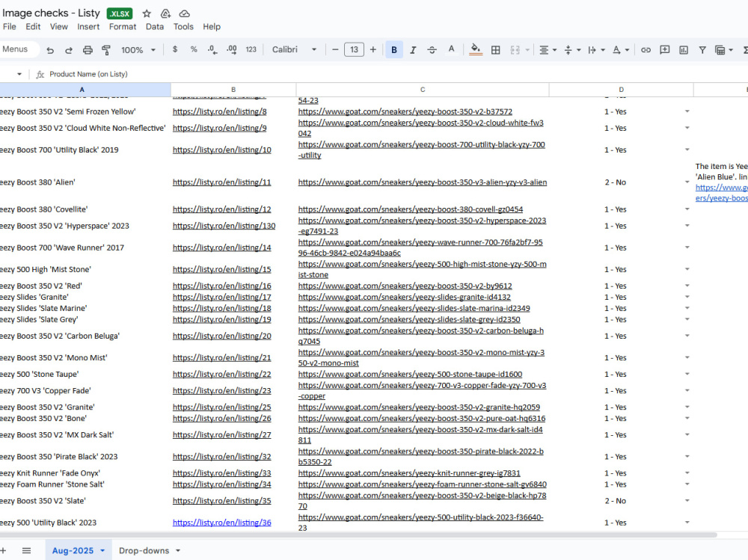Create a filter
748x560 pixels.
point(702,49)
